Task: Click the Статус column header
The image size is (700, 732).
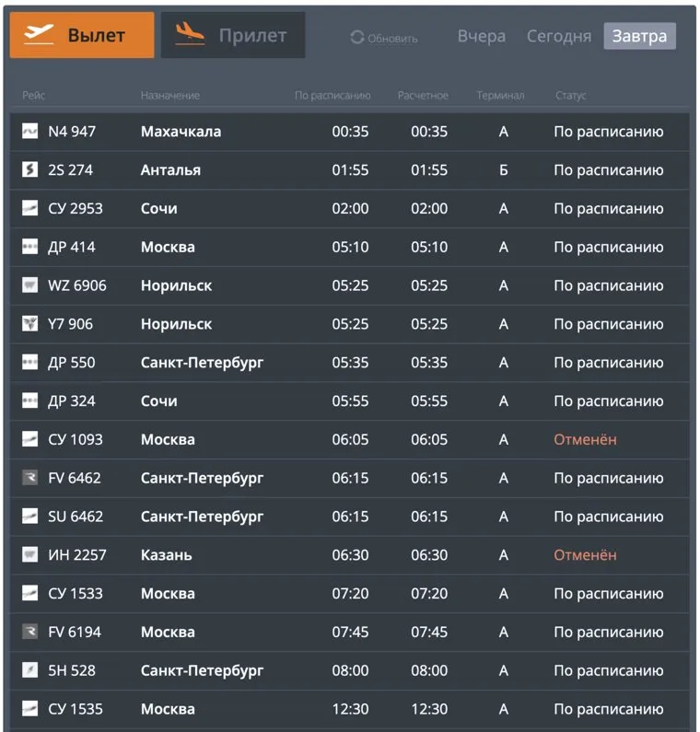Action: (571, 96)
